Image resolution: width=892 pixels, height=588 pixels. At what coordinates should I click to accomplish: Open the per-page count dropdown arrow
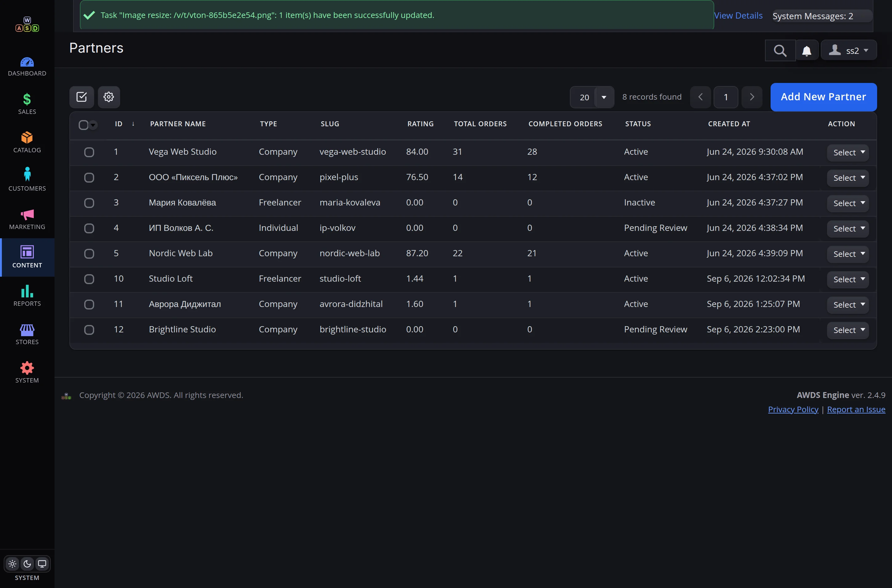[x=604, y=97]
